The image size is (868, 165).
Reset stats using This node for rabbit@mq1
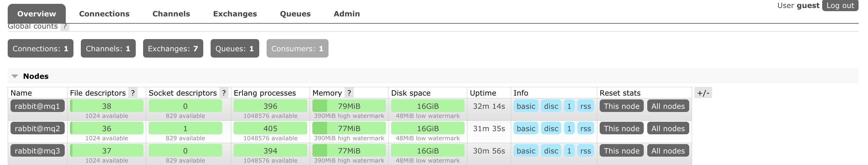point(622,106)
